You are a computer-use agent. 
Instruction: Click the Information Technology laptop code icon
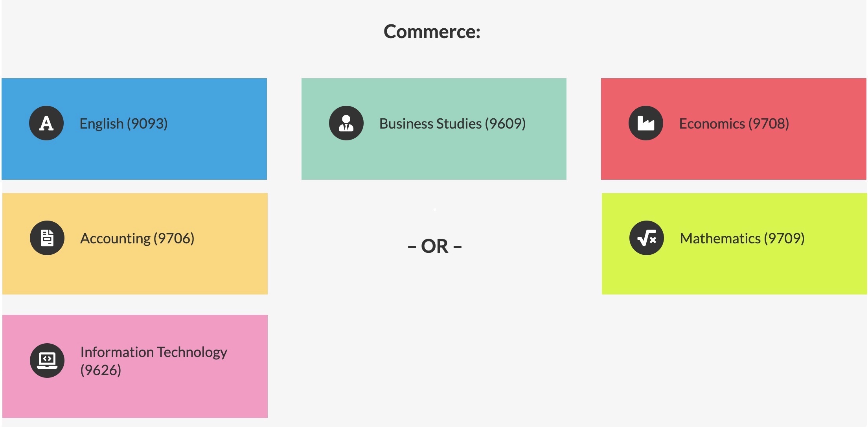point(47,360)
